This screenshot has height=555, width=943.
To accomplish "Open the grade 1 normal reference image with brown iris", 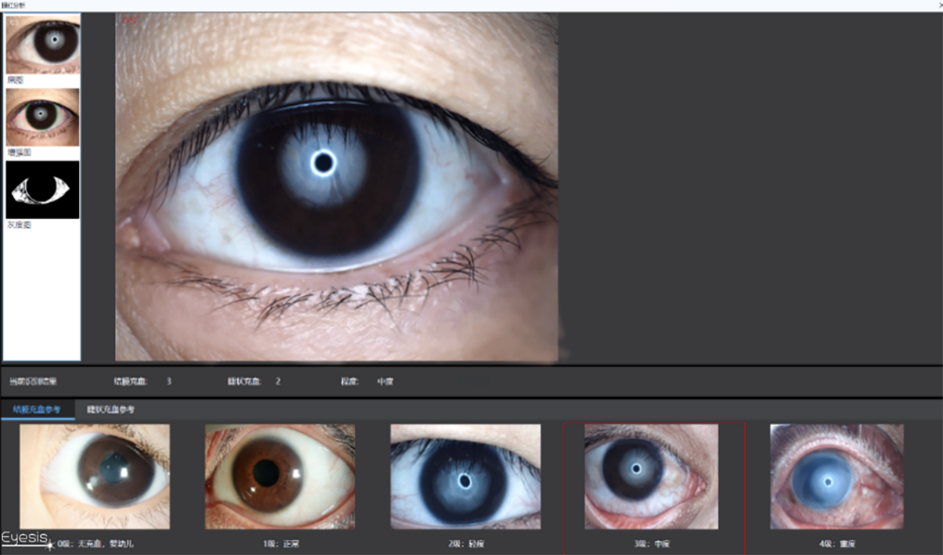I will pyautogui.click(x=280, y=476).
